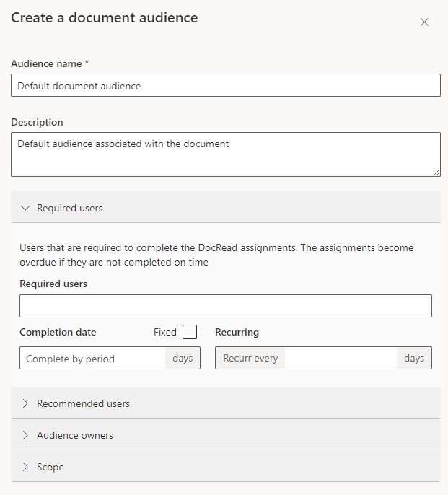Close the Create a document audience panel
Screen dimensions: 448x495
[424, 22]
